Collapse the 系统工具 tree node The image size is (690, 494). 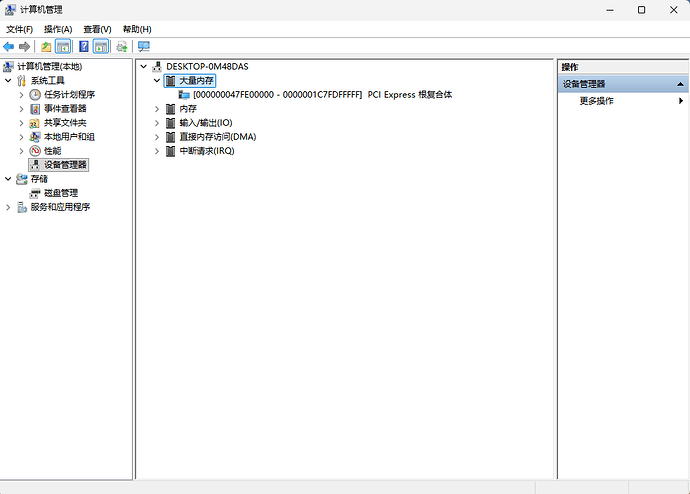(x=8, y=81)
